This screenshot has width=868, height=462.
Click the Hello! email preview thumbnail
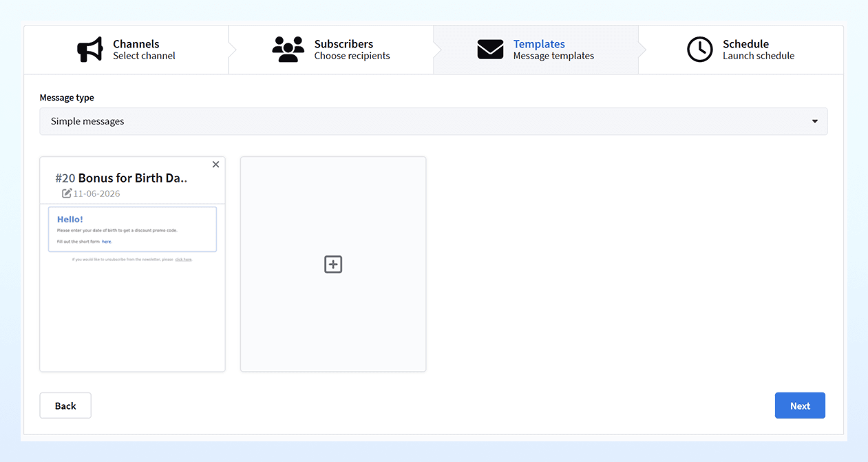tap(132, 229)
